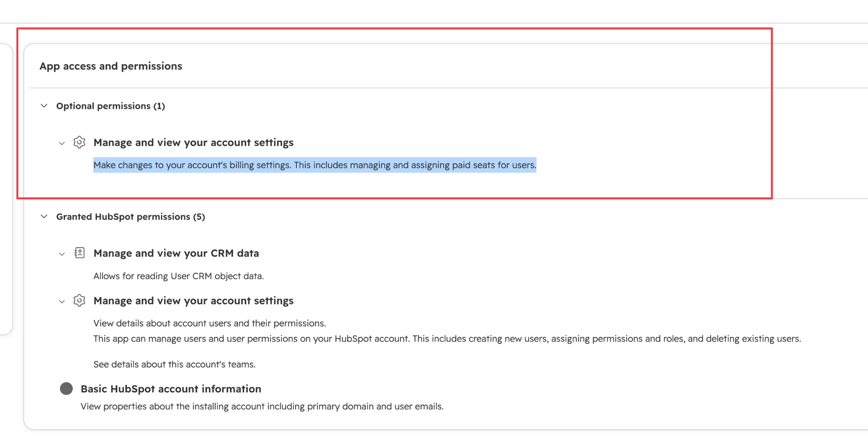Click 'See details about this account's teams.'
The height and width of the screenshot is (448, 868).
coord(174,364)
